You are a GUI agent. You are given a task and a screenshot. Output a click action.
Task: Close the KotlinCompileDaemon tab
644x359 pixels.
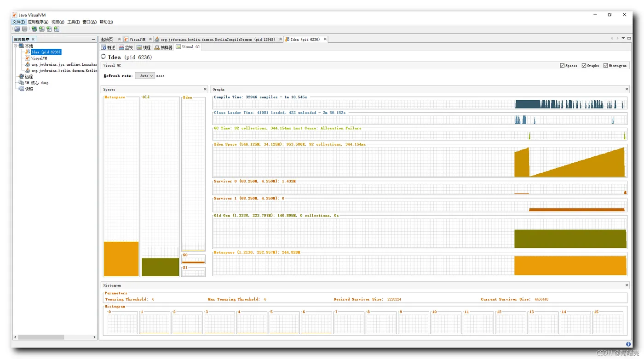pyautogui.click(x=280, y=39)
